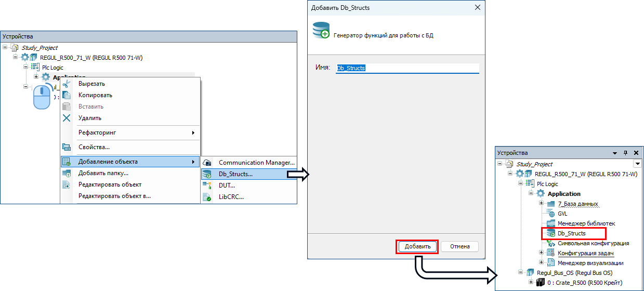Choose Db_Structs... from the add object submenu
The width and height of the screenshot is (644, 291).
(235, 174)
